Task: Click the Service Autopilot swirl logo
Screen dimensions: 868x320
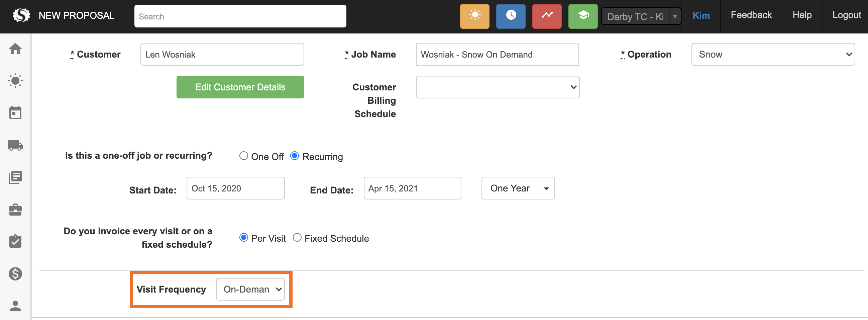Action: tap(21, 15)
